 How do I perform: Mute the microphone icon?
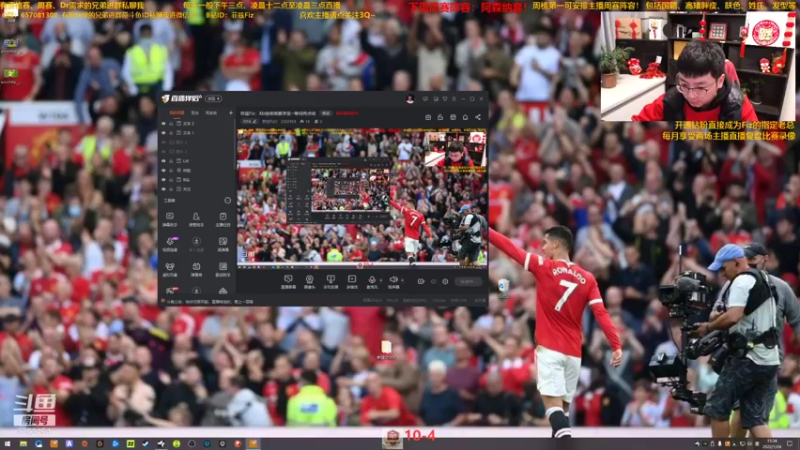click(372, 279)
